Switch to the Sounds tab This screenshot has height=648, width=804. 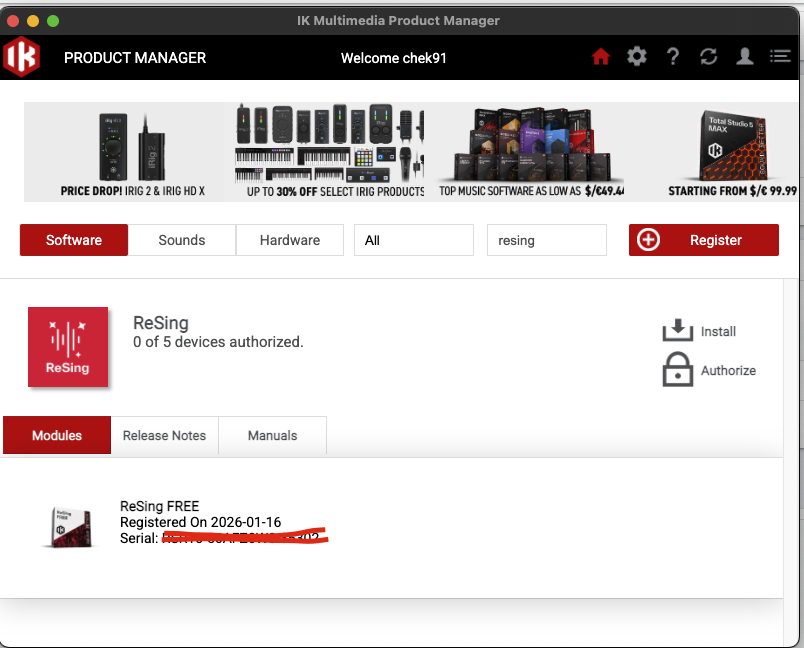pos(182,240)
